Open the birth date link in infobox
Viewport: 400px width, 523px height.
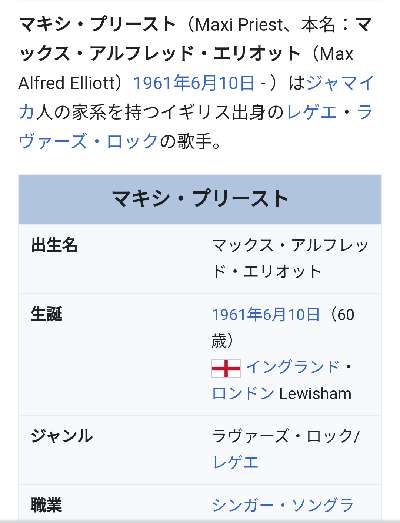pos(266,315)
